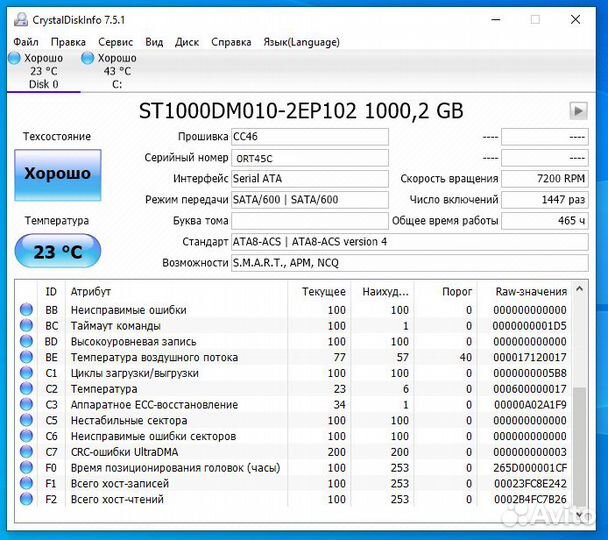Viewport: 608px width, 540px height.
Task: Select Нестабильные сектора attribute name
Action: [x=129, y=421]
